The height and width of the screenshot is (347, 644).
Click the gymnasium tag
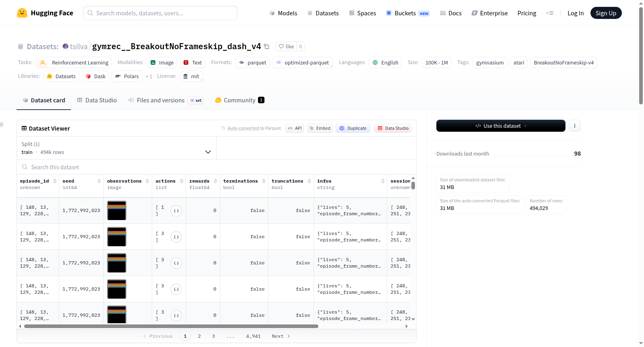pos(490,62)
